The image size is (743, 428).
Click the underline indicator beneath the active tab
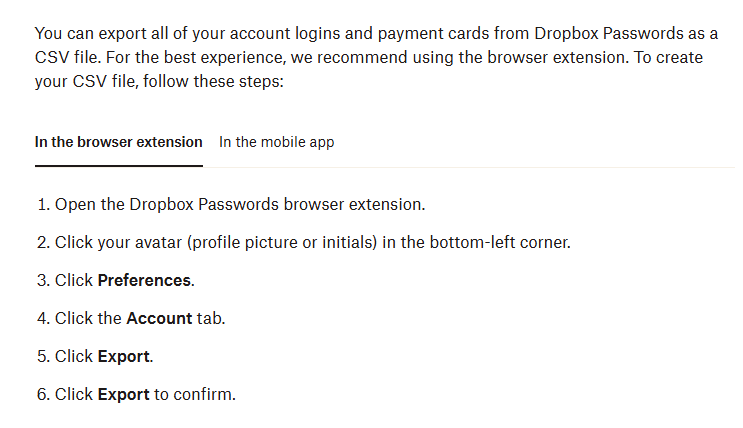[118, 165]
